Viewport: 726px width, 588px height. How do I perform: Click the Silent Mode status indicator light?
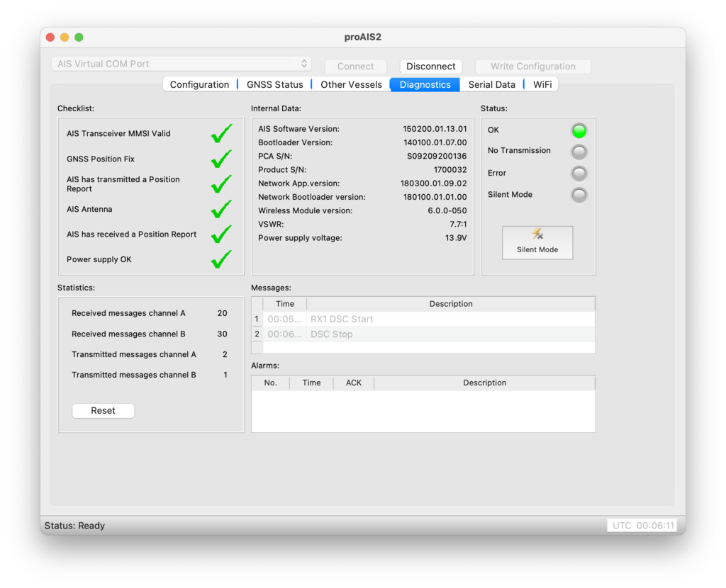(579, 195)
